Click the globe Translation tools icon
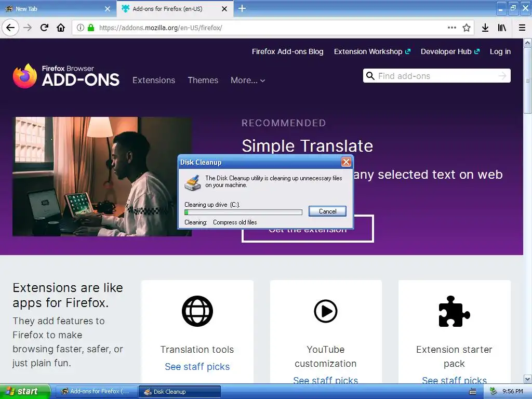Viewport: 532px width, 399px height. pyautogui.click(x=197, y=311)
